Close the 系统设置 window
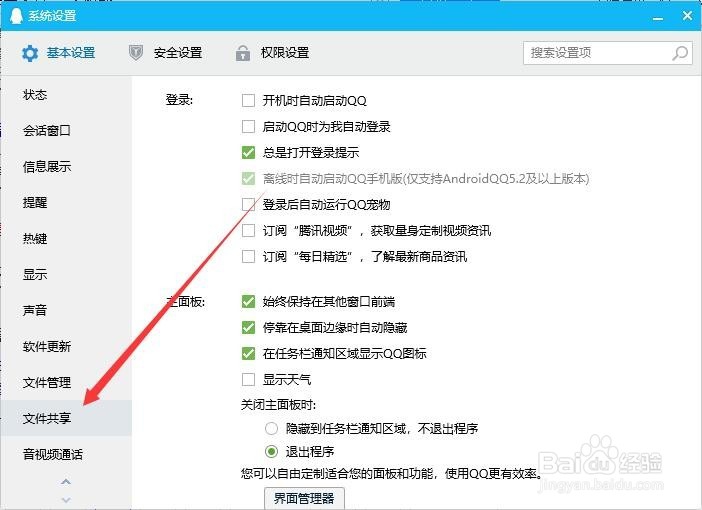The image size is (702, 510). [x=687, y=16]
